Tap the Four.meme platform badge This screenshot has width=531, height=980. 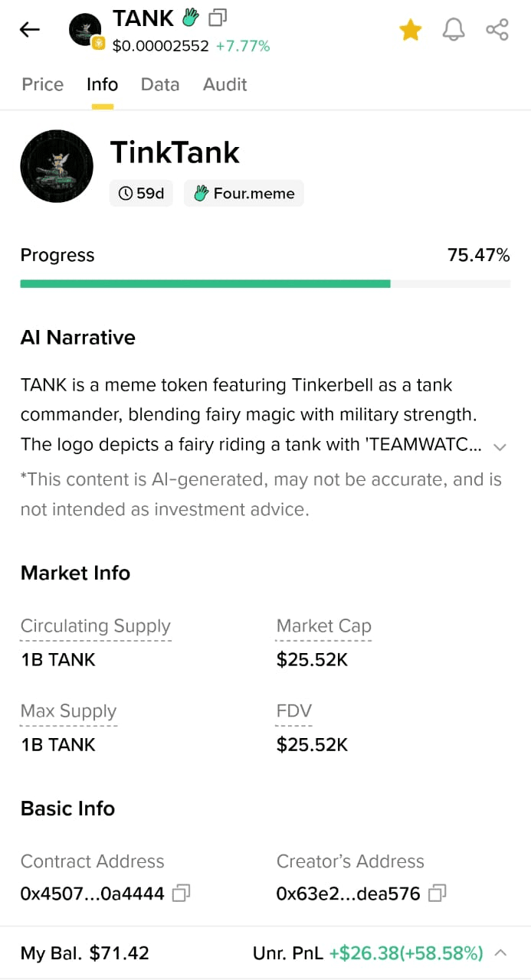(x=244, y=194)
